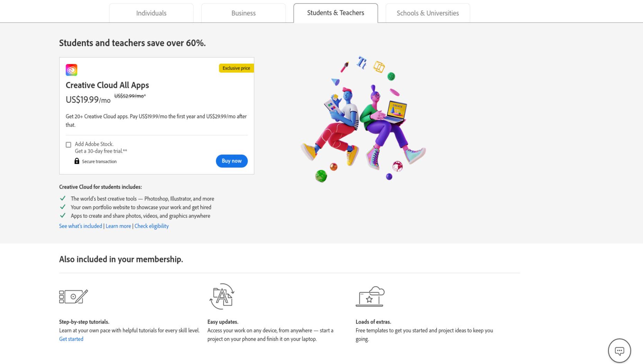643x364 pixels.
Task: Switch to the Business tab
Action: (x=244, y=13)
